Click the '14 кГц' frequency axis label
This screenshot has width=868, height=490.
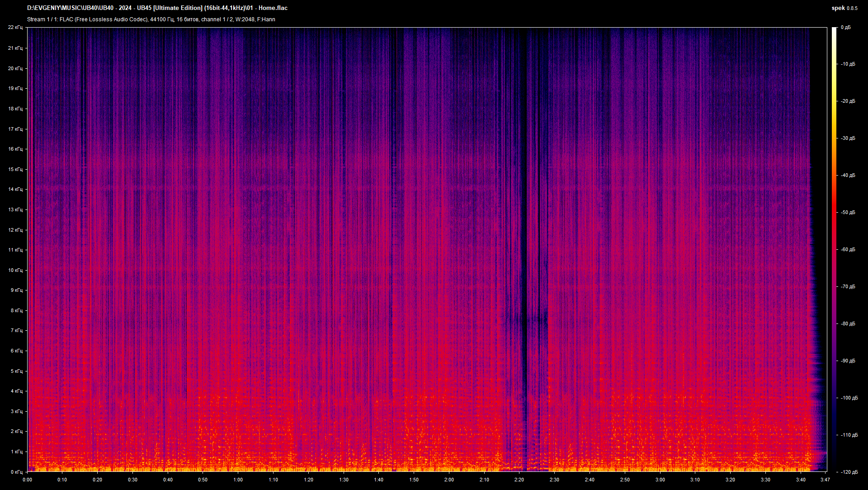15,189
